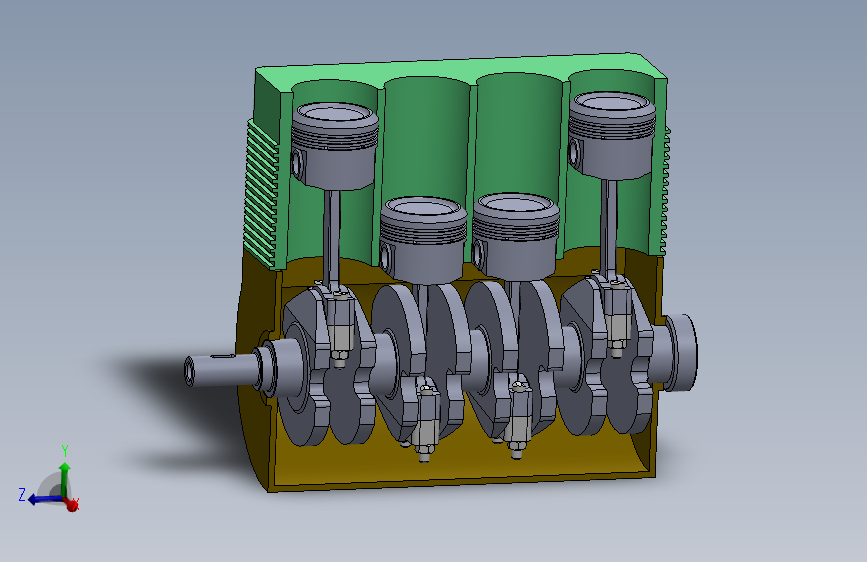Select the cooling fins on the block's left side
The image size is (867, 562).
(x=262, y=192)
